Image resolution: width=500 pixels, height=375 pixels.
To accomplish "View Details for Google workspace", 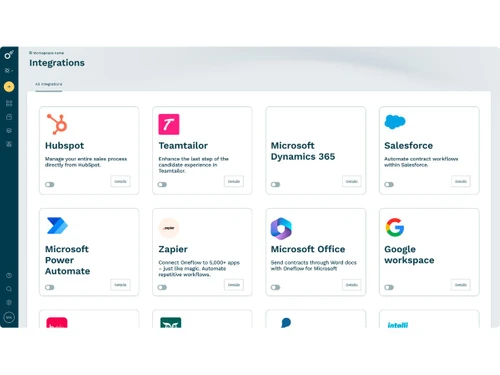I will pyautogui.click(x=461, y=285).
